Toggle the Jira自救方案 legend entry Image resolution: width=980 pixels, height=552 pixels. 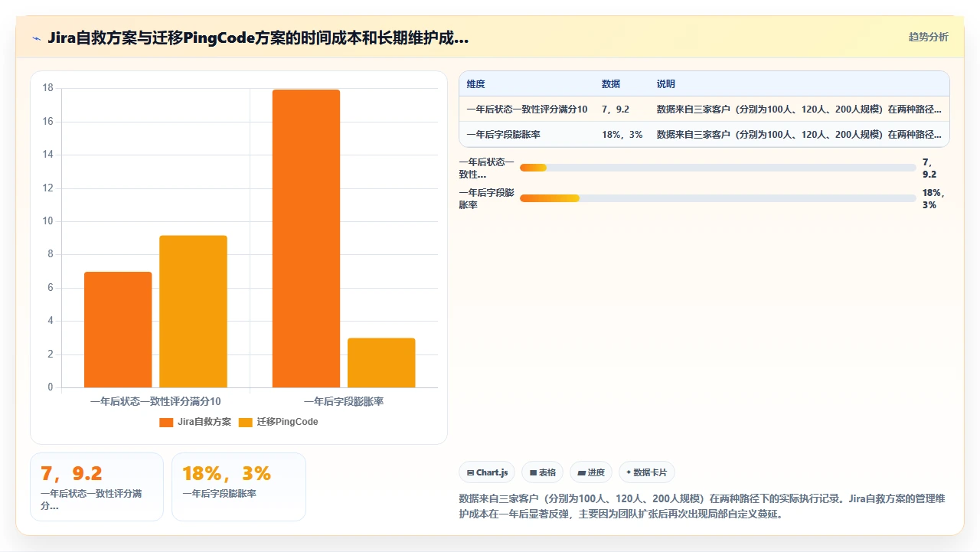pyautogui.click(x=195, y=422)
